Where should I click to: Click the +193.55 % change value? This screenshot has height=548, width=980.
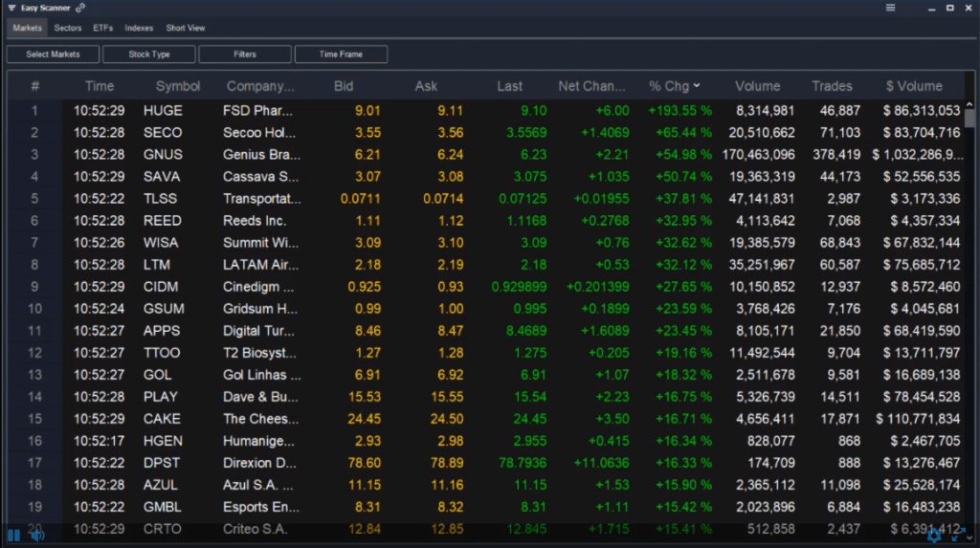point(679,111)
